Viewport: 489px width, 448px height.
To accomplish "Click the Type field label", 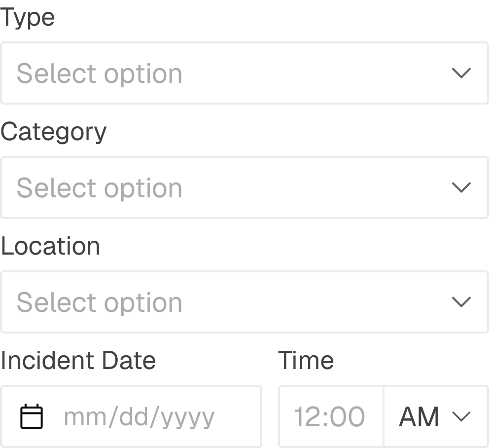I will (x=28, y=18).
